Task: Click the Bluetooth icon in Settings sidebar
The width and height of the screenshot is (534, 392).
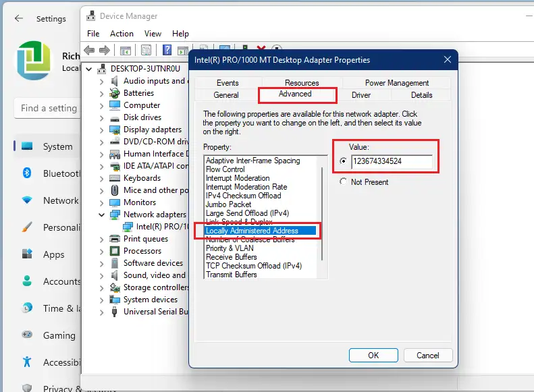Action: coord(27,173)
